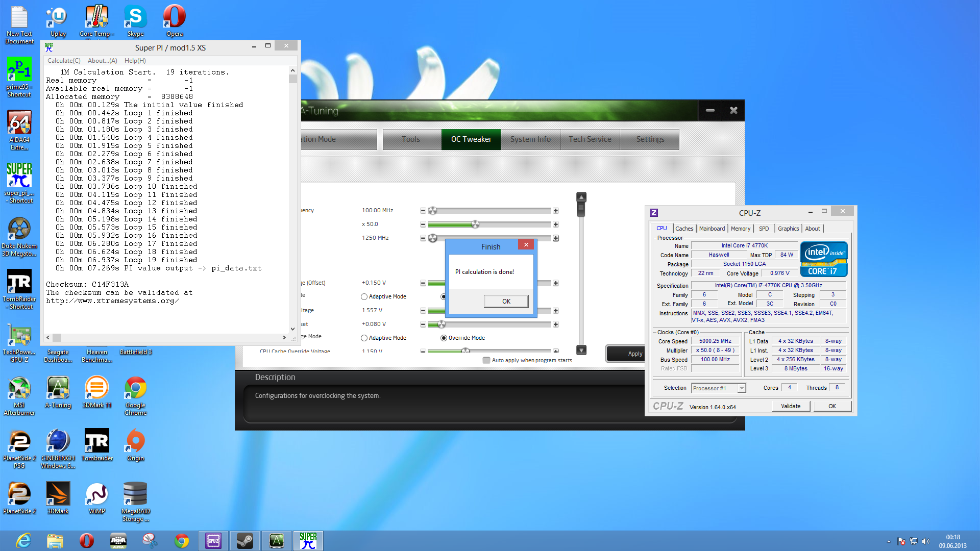
Task: Click the 100.00 MHz frequency slider handle
Action: [x=433, y=211]
